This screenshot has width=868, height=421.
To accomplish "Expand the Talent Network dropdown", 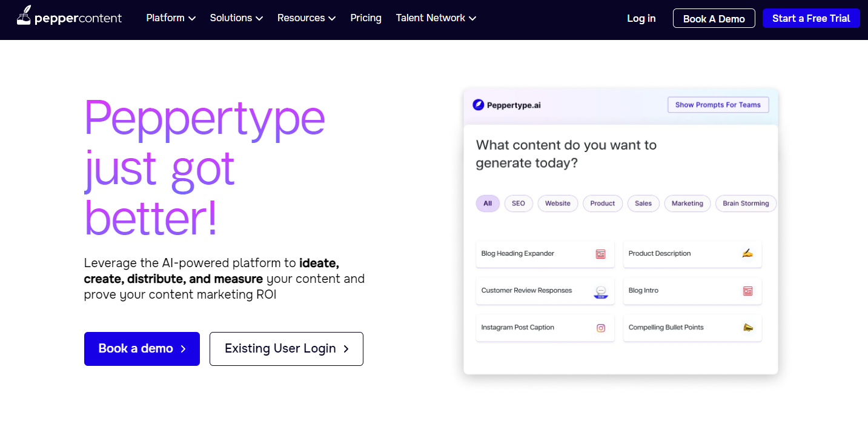I will point(436,18).
